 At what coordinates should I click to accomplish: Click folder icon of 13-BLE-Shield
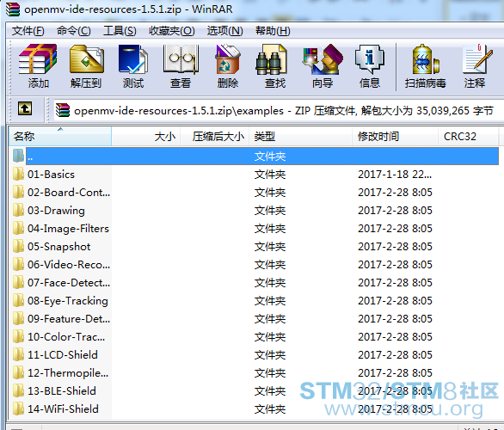coord(18,390)
